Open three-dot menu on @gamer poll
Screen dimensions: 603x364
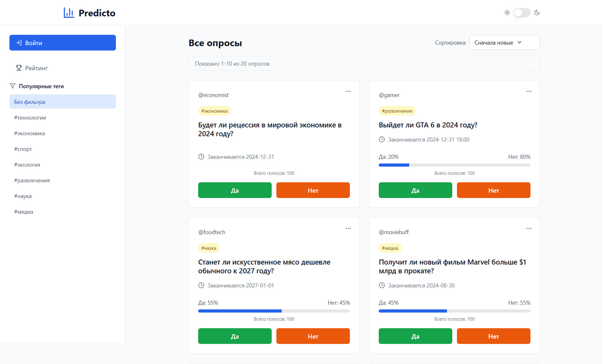click(x=529, y=91)
